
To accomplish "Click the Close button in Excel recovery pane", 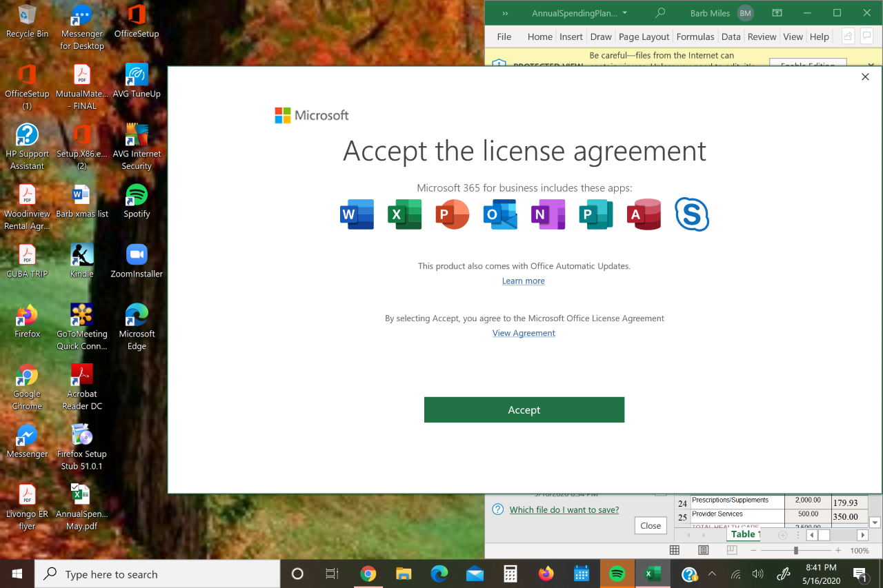I will point(651,525).
